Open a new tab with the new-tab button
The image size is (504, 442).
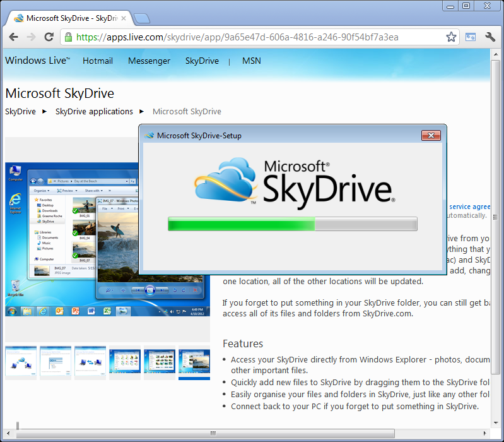point(142,19)
